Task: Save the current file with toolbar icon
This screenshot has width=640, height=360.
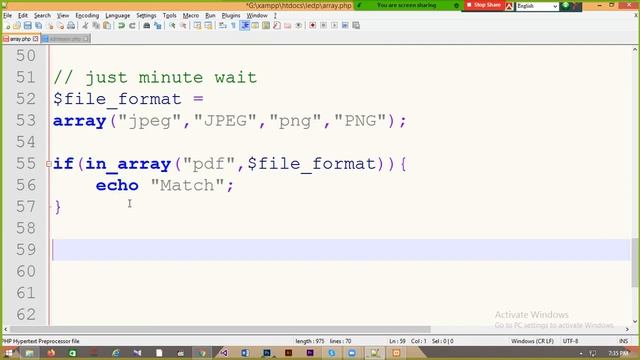Action: 27,26
